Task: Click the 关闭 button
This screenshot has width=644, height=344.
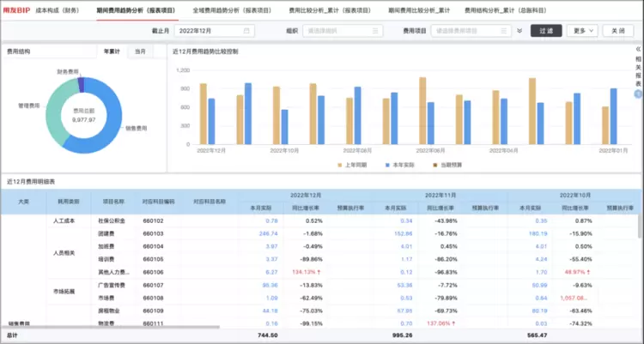Action: click(x=617, y=30)
